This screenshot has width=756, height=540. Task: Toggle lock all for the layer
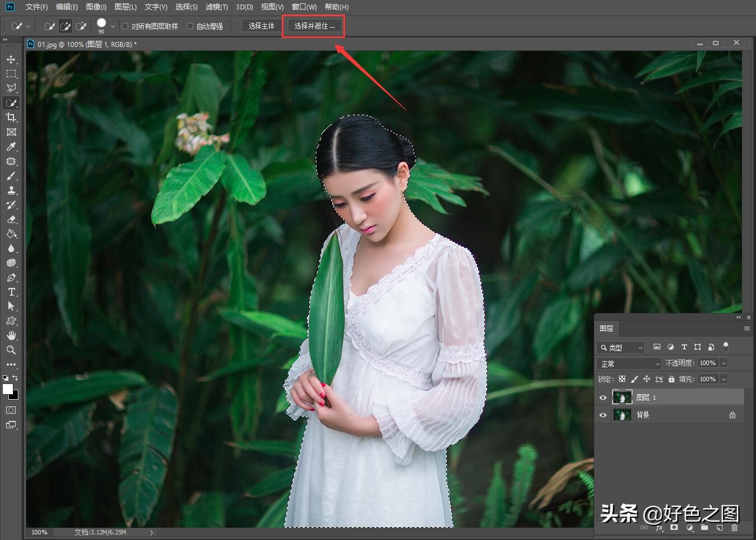click(x=672, y=379)
